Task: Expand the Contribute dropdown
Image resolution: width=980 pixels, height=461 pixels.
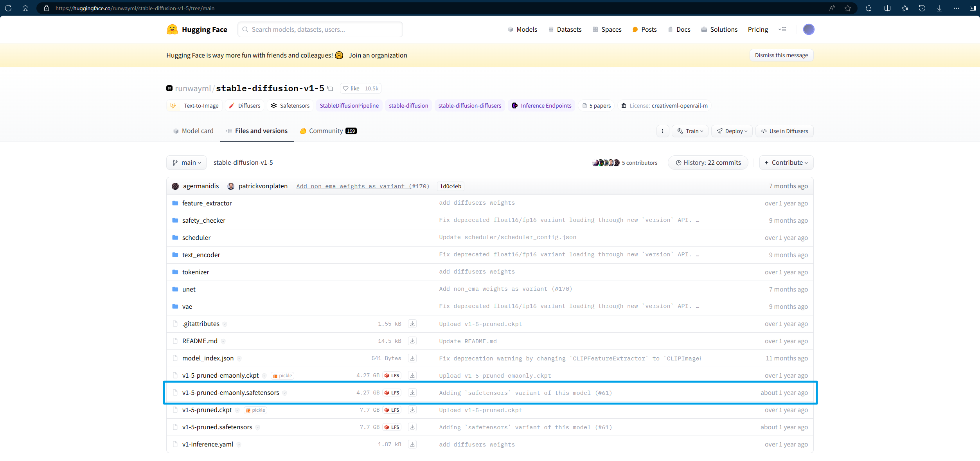Action: click(x=786, y=162)
